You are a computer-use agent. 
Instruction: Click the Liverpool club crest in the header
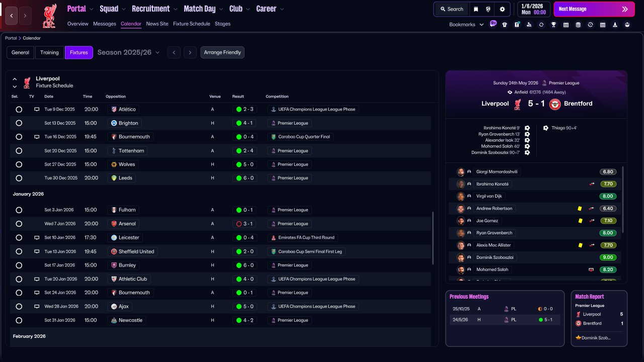(x=49, y=16)
